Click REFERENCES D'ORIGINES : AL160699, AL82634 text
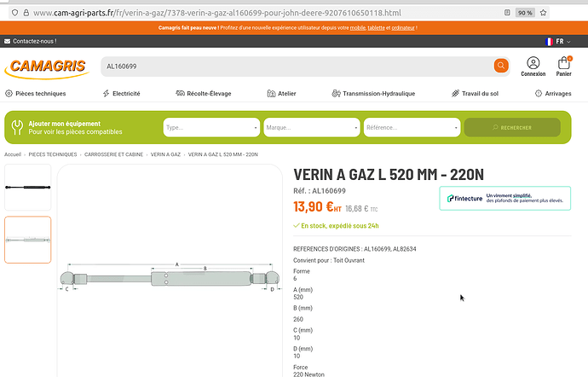 click(355, 249)
